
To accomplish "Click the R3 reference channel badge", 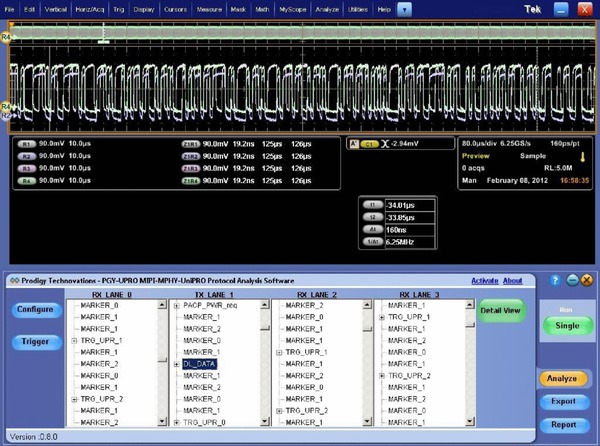I will [x=26, y=169].
